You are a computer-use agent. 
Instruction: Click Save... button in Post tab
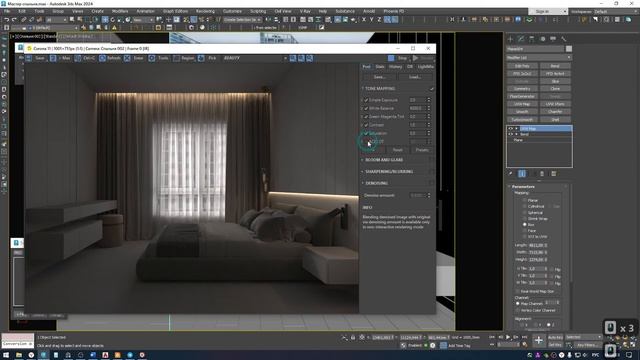380,77
